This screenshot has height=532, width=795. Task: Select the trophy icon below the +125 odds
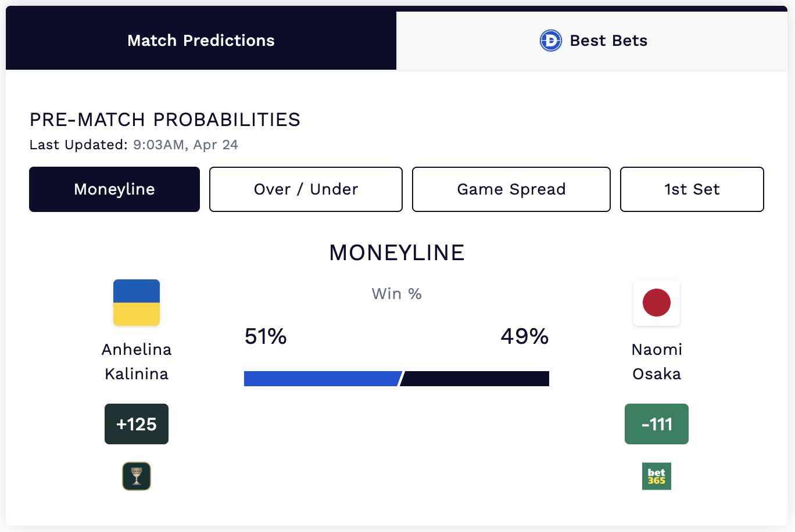coord(137,476)
